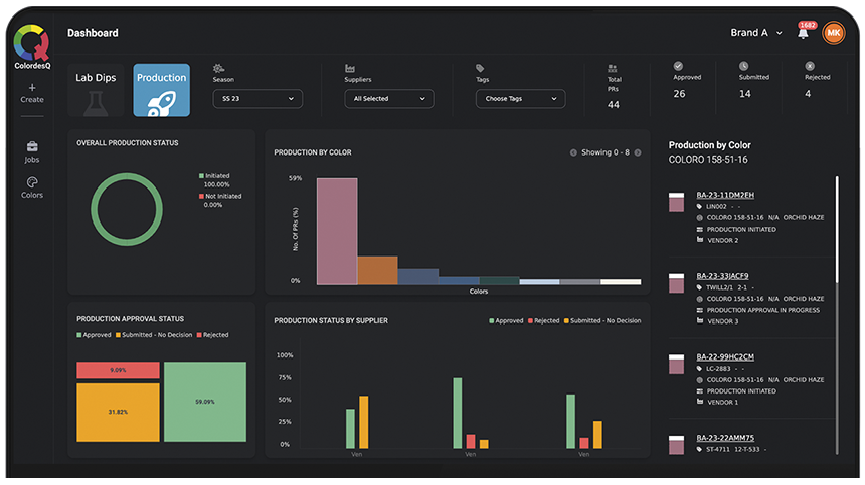Screen dimensions: 865x485
Task: Open the Choose Tags dropdown
Action: (520, 99)
